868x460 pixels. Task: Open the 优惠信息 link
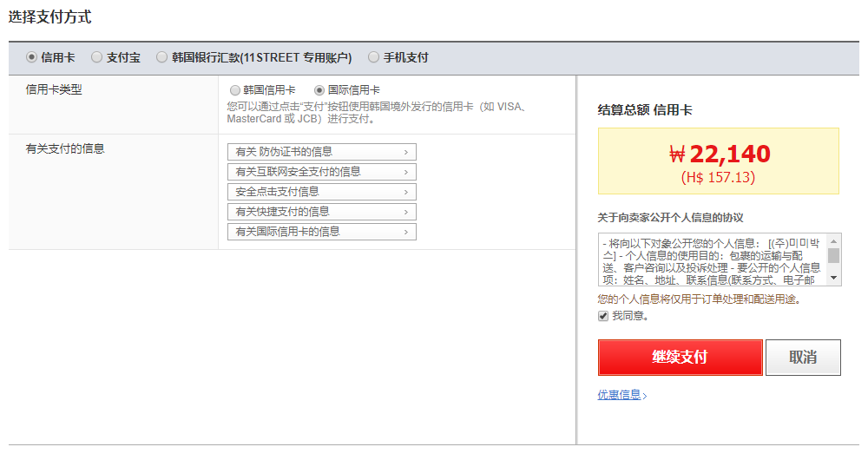tap(620, 395)
